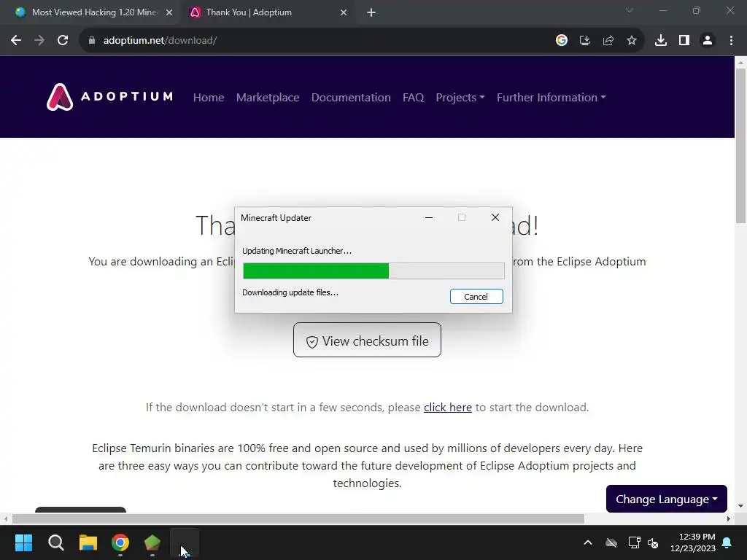Click the 'Downloading update files…' status text
The width and height of the screenshot is (747, 560).
tap(290, 292)
